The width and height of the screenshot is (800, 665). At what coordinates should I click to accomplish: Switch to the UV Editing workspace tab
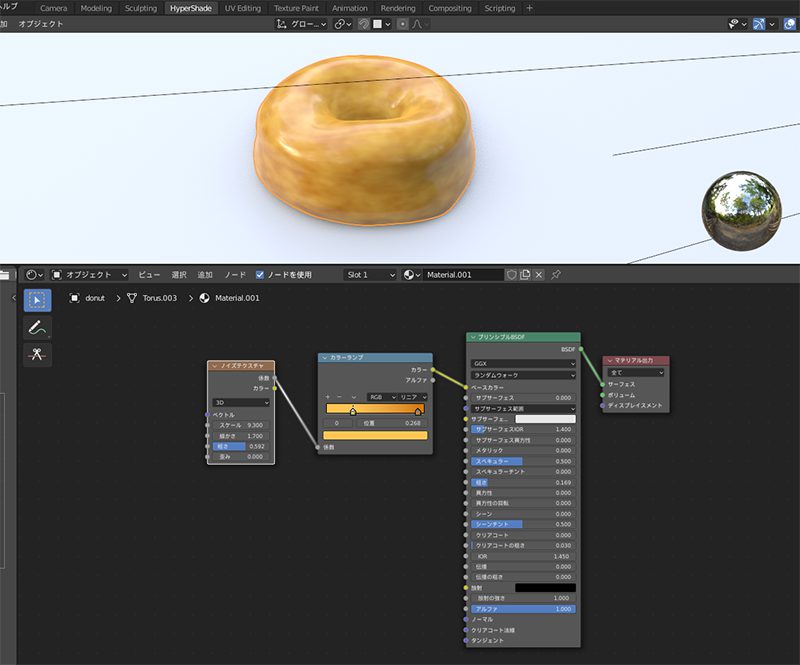tap(242, 8)
